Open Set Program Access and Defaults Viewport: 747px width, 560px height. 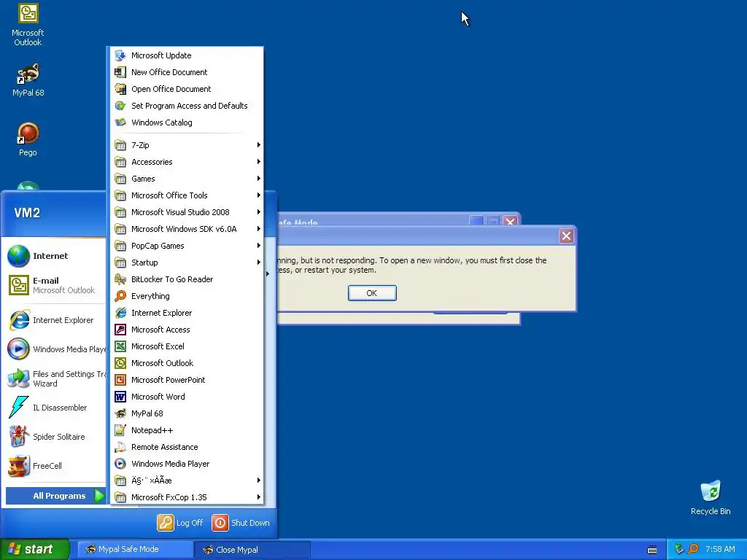click(186, 106)
